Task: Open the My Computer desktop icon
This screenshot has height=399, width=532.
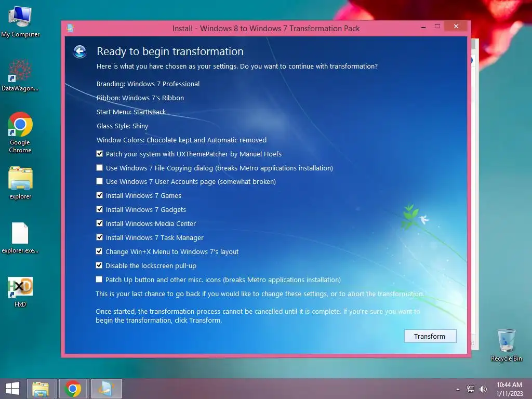Action: pyautogui.click(x=20, y=22)
